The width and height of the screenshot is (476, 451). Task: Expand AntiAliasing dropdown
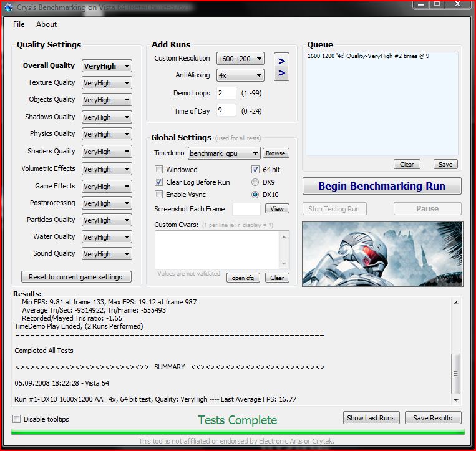coord(240,75)
